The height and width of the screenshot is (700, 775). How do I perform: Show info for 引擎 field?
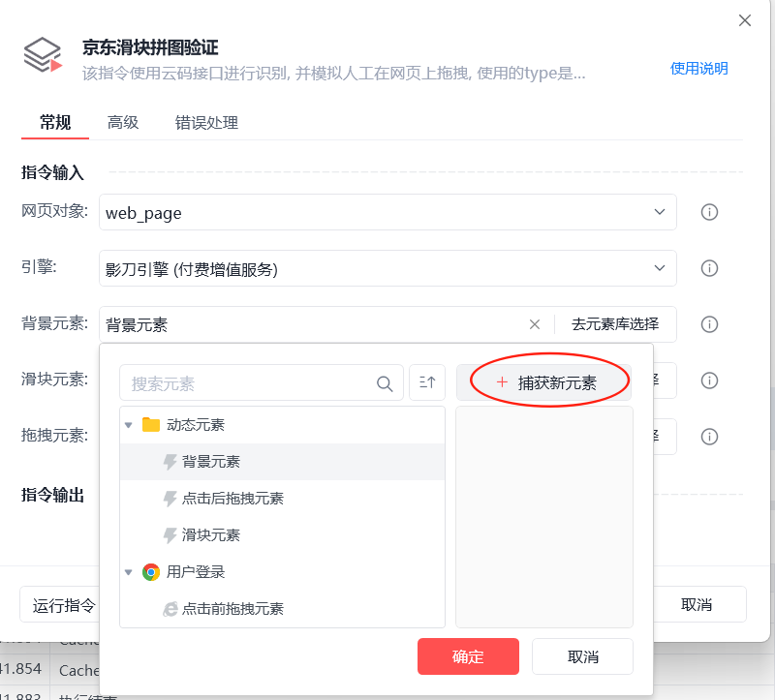[x=709, y=268]
